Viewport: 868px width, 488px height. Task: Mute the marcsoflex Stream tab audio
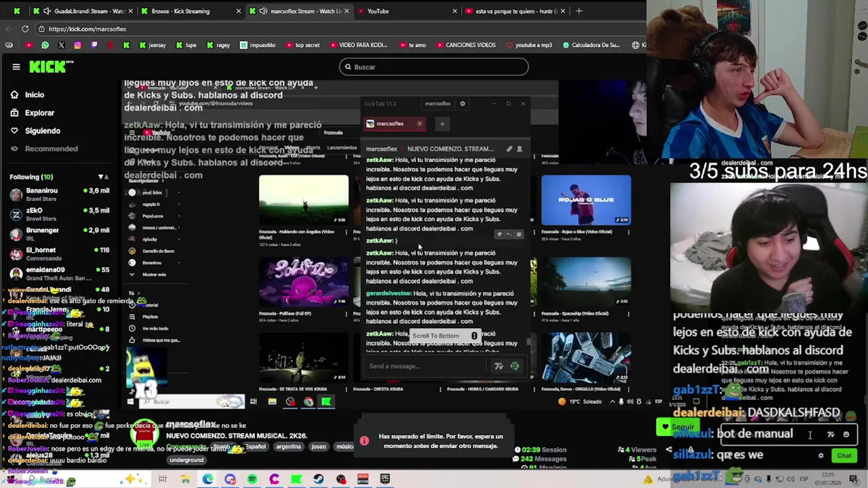[x=263, y=11]
